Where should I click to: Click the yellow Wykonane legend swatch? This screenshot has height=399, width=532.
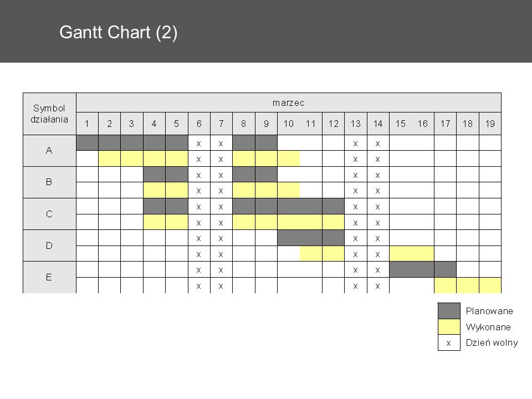[x=449, y=327]
